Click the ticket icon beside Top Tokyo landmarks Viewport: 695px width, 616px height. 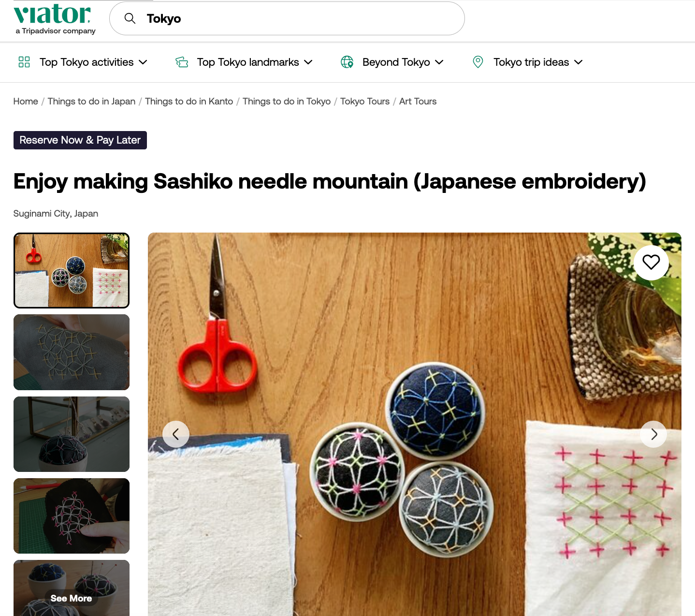point(182,62)
